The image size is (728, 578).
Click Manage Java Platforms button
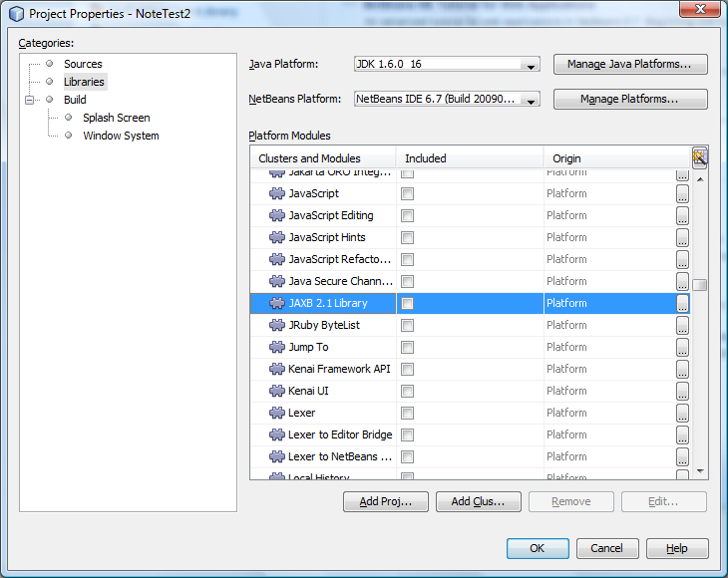630,64
